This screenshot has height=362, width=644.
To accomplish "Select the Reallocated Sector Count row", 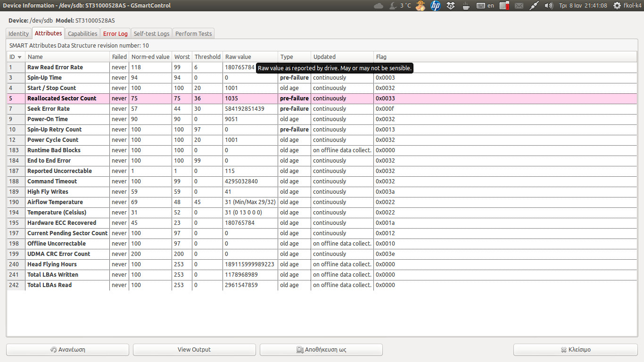I will (322, 99).
